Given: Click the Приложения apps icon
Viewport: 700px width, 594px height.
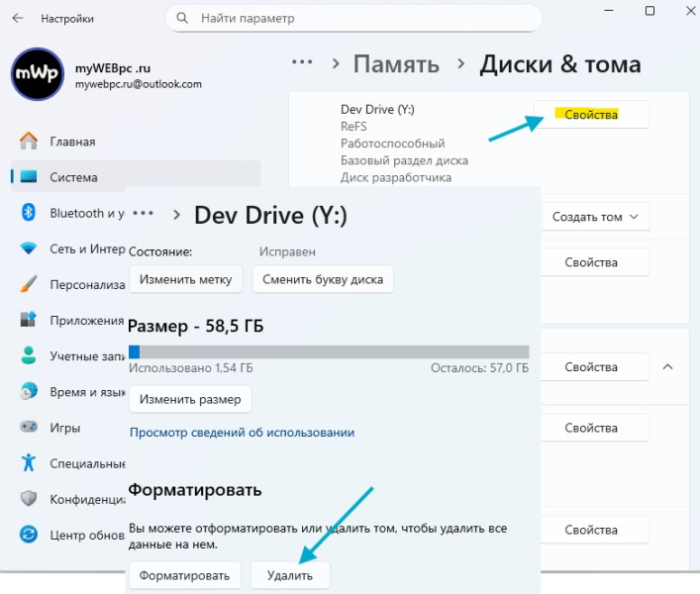Looking at the screenshot, I should (x=29, y=320).
